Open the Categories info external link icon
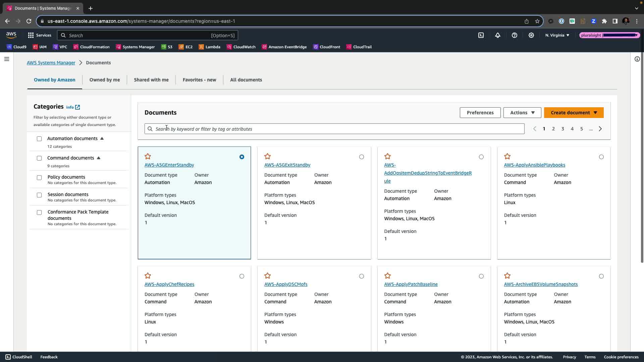This screenshot has width=644, height=362. (77, 107)
